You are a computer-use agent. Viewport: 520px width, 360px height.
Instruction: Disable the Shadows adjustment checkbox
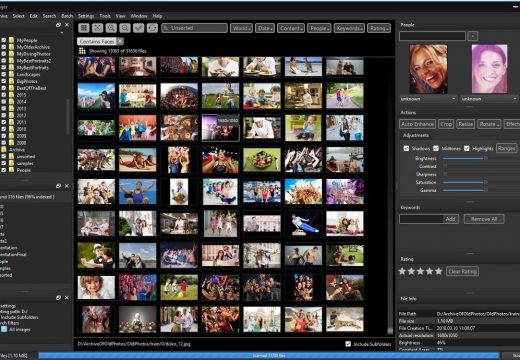pyautogui.click(x=406, y=148)
